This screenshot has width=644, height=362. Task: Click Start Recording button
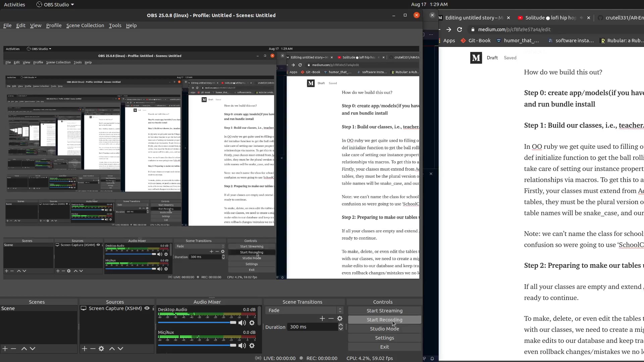click(384, 320)
